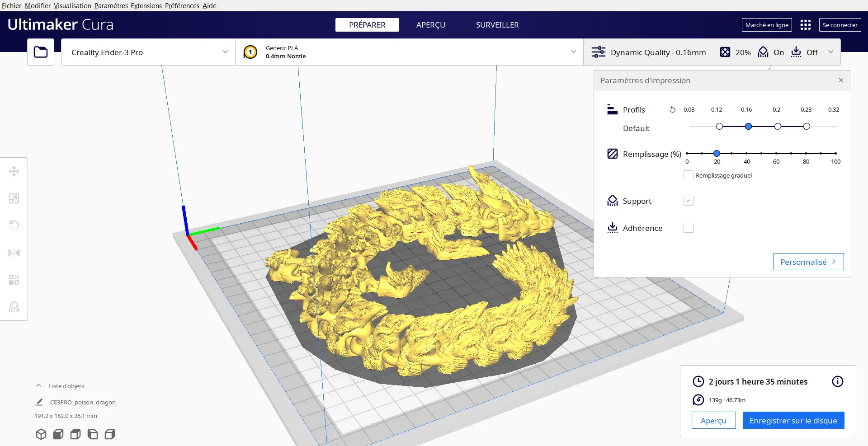Switch to top view icon

pyautogui.click(x=75, y=434)
